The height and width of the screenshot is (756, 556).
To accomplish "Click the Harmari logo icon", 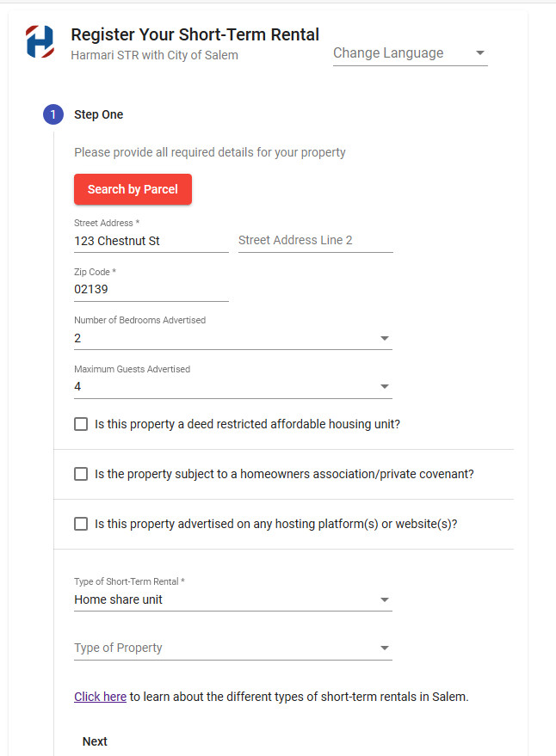I will click(40, 41).
